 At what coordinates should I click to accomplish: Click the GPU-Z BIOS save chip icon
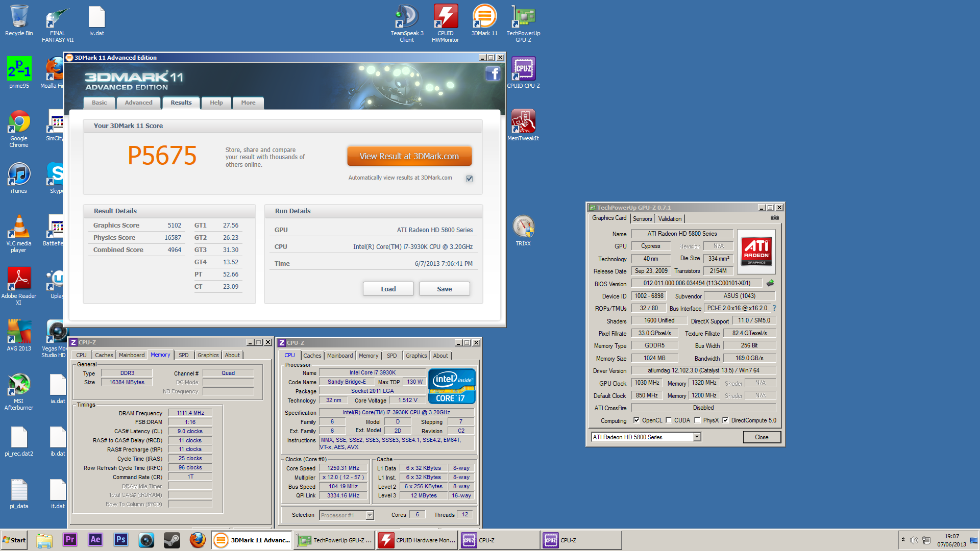(770, 283)
